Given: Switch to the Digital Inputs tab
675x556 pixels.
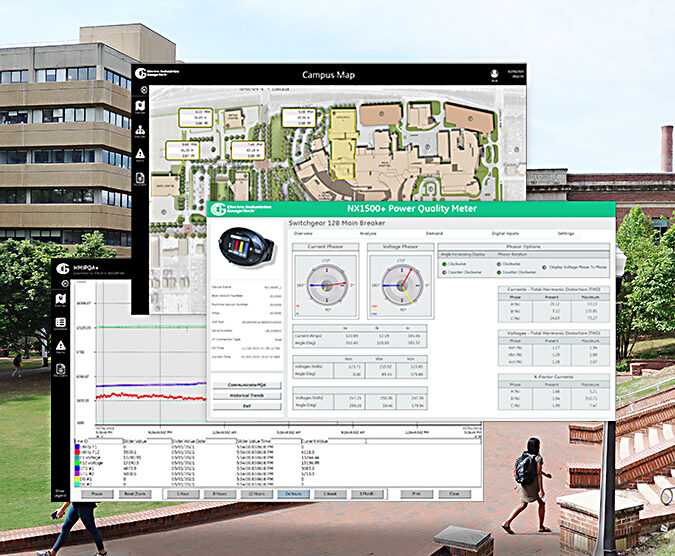Looking at the screenshot, I should point(505,233).
